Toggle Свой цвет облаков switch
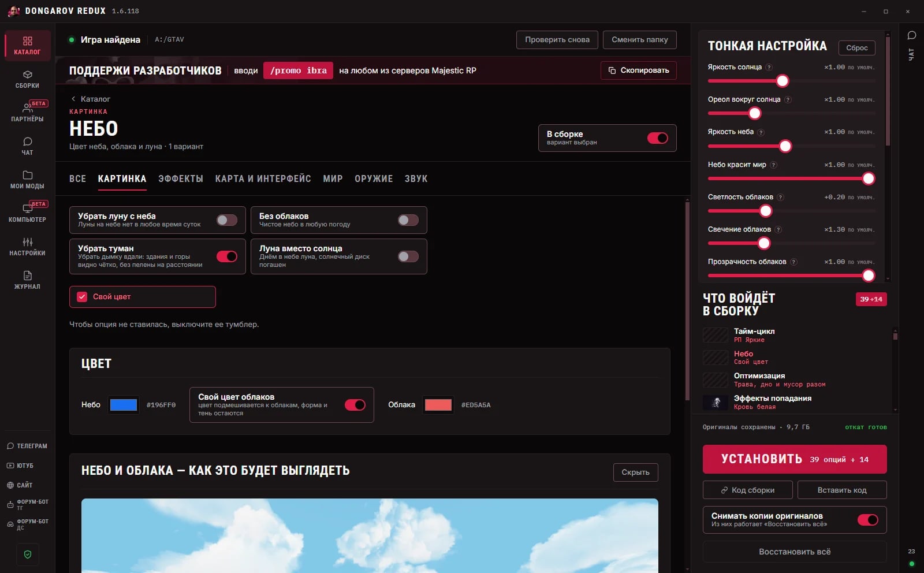The width and height of the screenshot is (924, 573). click(x=355, y=405)
